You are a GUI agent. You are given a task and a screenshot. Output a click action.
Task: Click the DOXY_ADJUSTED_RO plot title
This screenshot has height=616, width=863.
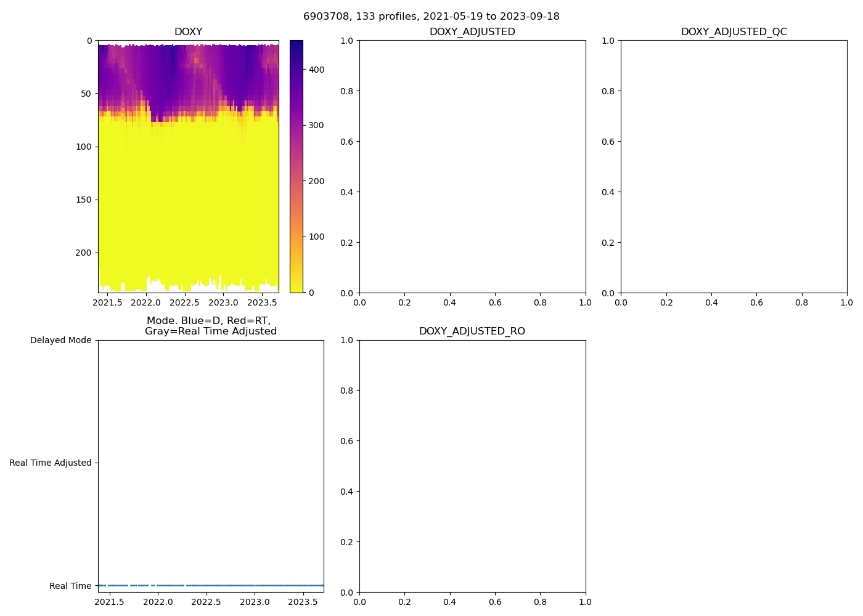tap(472, 331)
